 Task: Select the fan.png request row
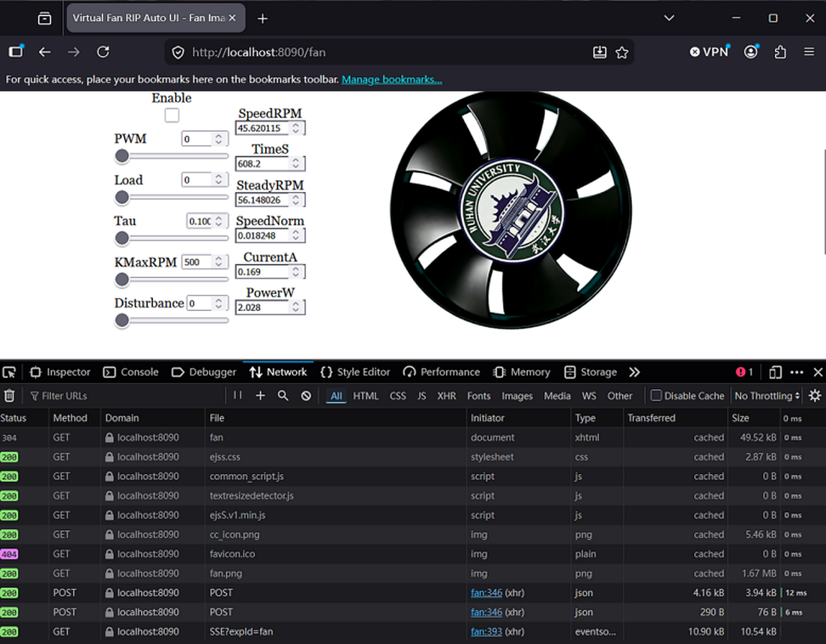click(413, 573)
